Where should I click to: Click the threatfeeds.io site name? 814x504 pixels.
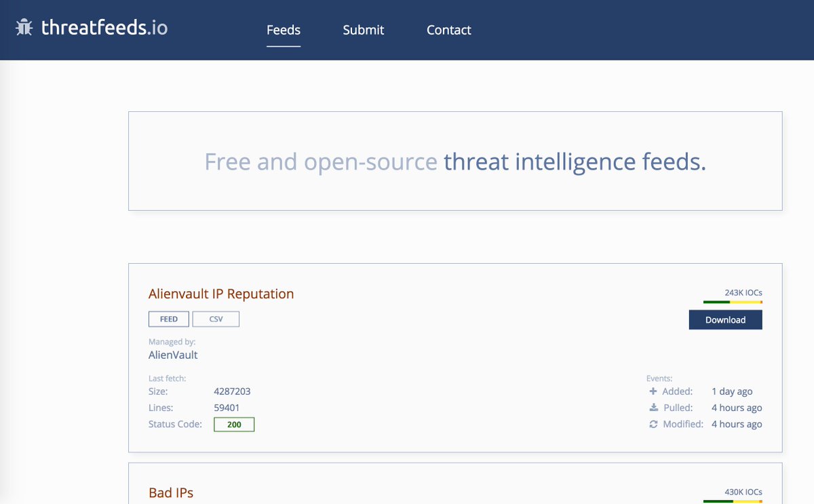tap(104, 27)
